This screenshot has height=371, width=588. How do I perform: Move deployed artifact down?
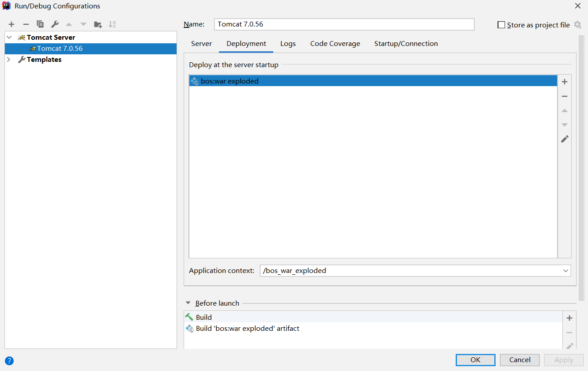(x=565, y=125)
